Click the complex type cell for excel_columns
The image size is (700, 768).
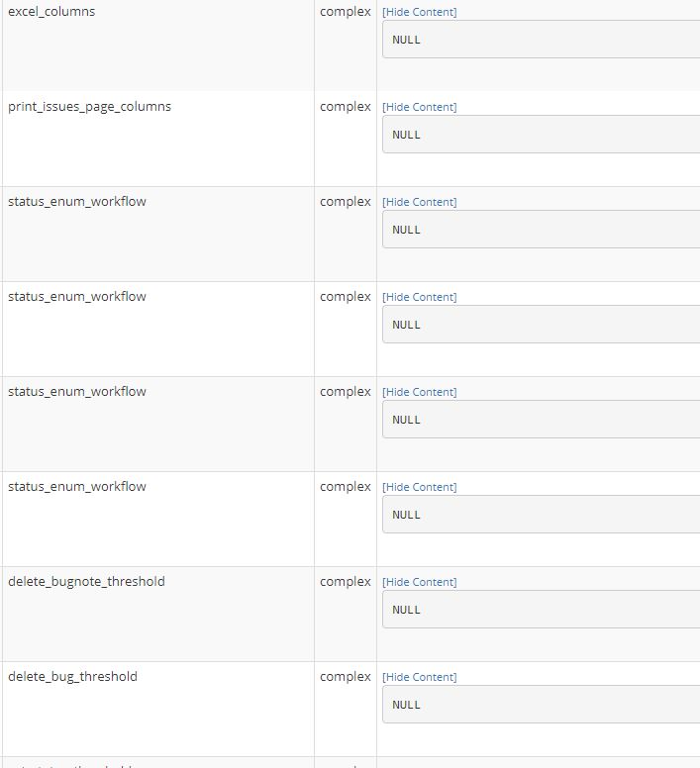coord(346,12)
